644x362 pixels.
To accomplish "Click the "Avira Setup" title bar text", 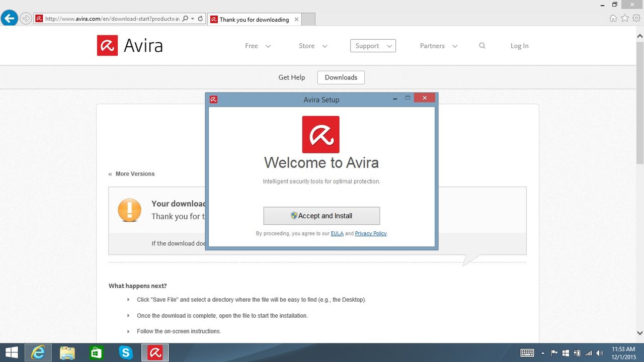I will [x=321, y=100].
